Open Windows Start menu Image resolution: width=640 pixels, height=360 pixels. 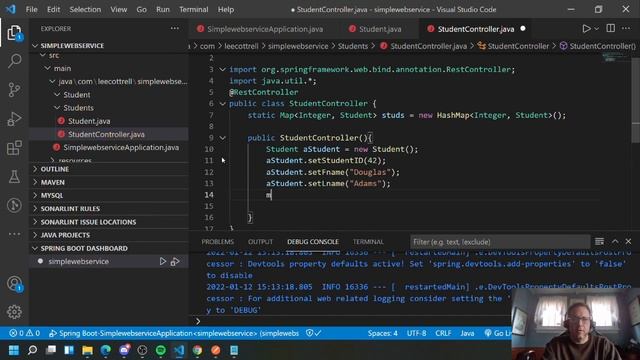14,350
